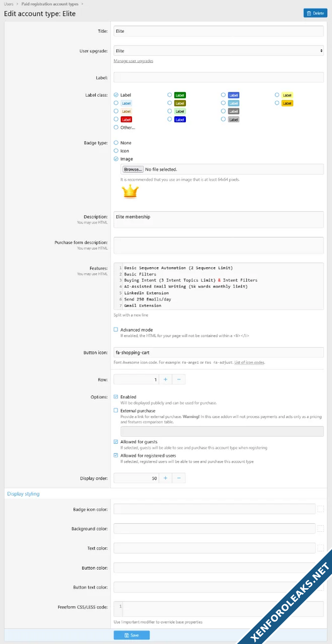The width and height of the screenshot is (332, 644).
Task: Decrement Display order with minus button
Action: 178,478
